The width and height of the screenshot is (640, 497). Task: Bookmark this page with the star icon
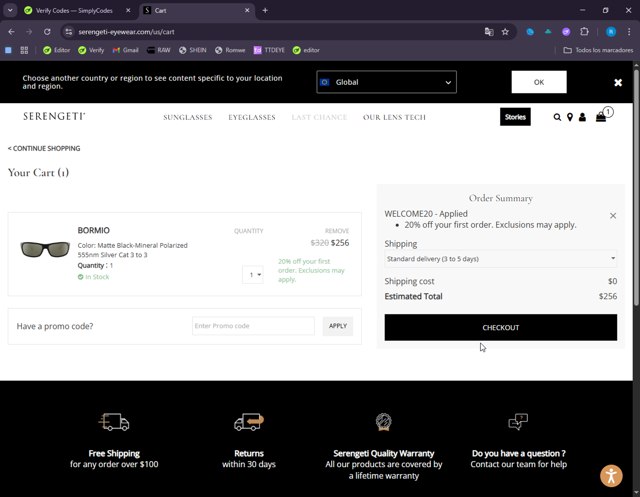[505, 32]
